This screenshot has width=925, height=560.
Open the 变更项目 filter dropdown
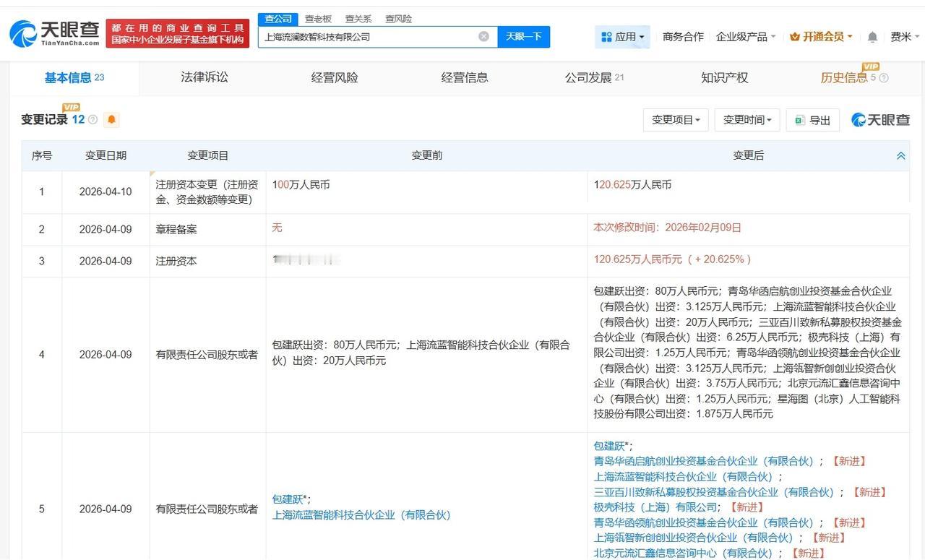point(675,120)
